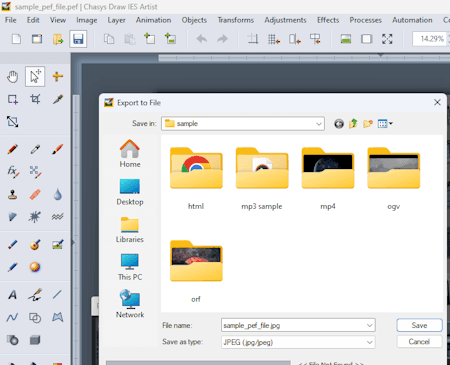Go to Home in places bar
Viewport: 450px width, 365px height.
pos(130,154)
